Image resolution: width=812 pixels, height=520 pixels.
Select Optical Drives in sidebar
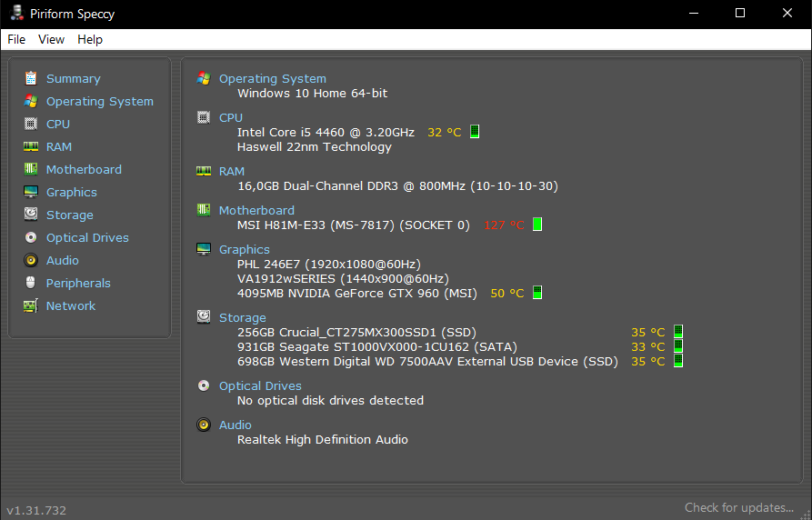[x=87, y=238]
